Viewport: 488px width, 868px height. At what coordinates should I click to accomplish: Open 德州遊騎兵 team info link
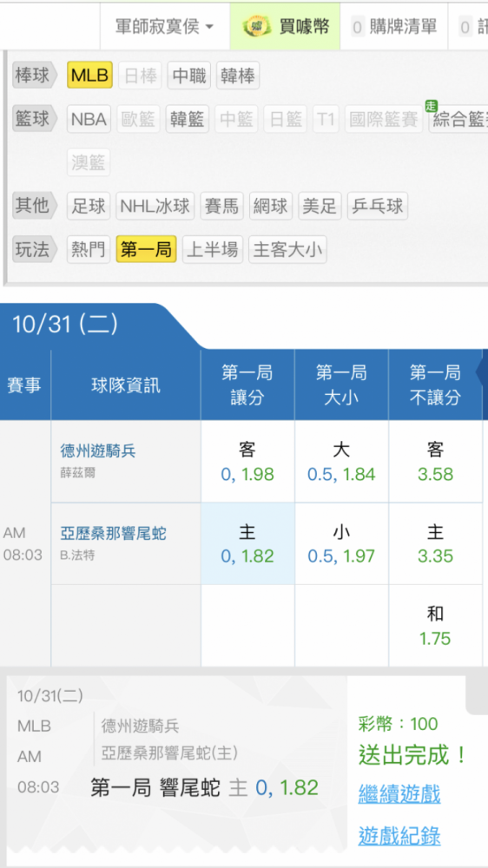(x=98, y=451)
